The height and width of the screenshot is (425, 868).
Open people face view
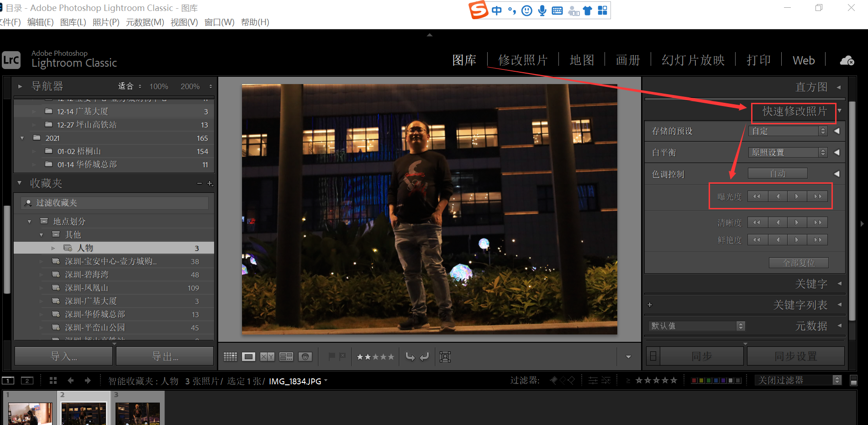click(x=305, y=356)
